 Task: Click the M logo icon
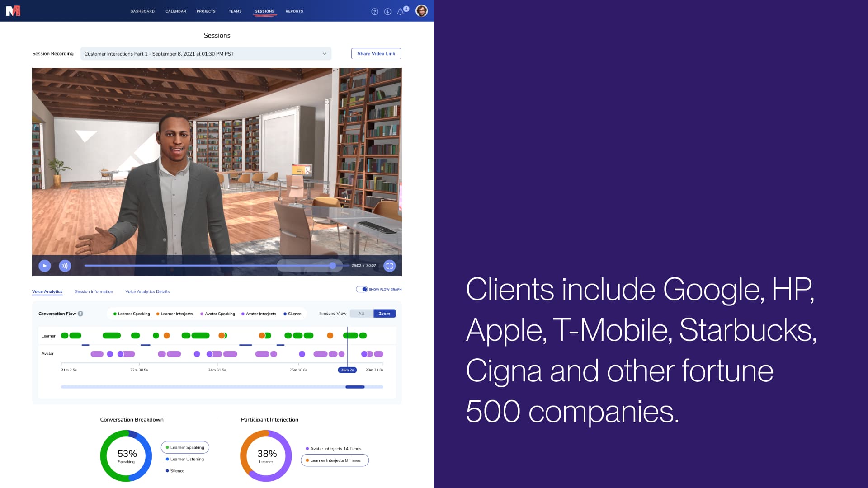tap(13, 11)
